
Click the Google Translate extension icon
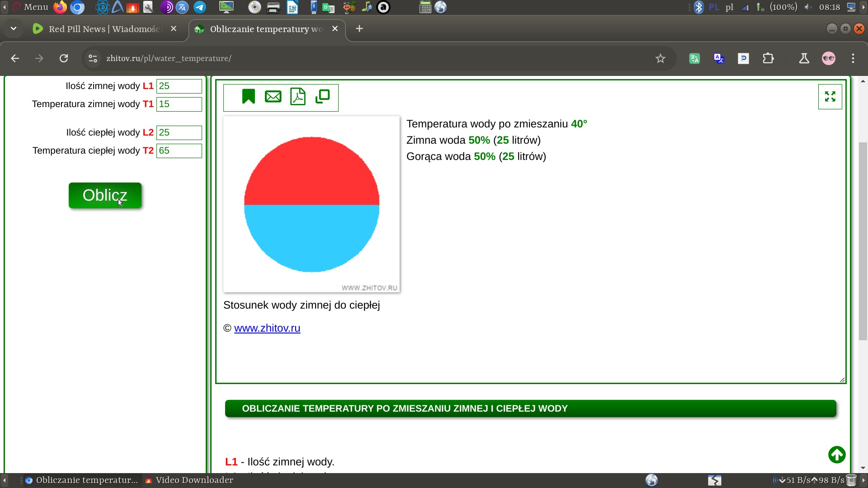[x=719, y=58]
